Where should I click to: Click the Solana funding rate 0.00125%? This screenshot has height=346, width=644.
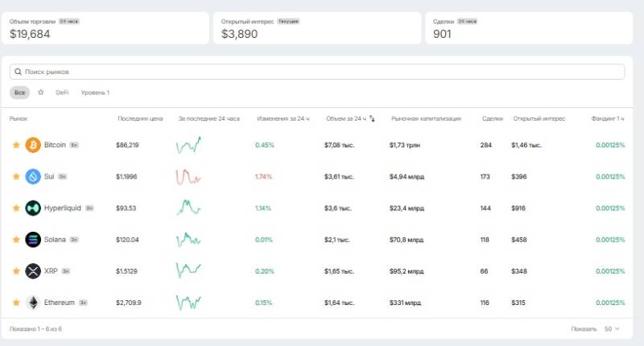click(x=610, y=240)
